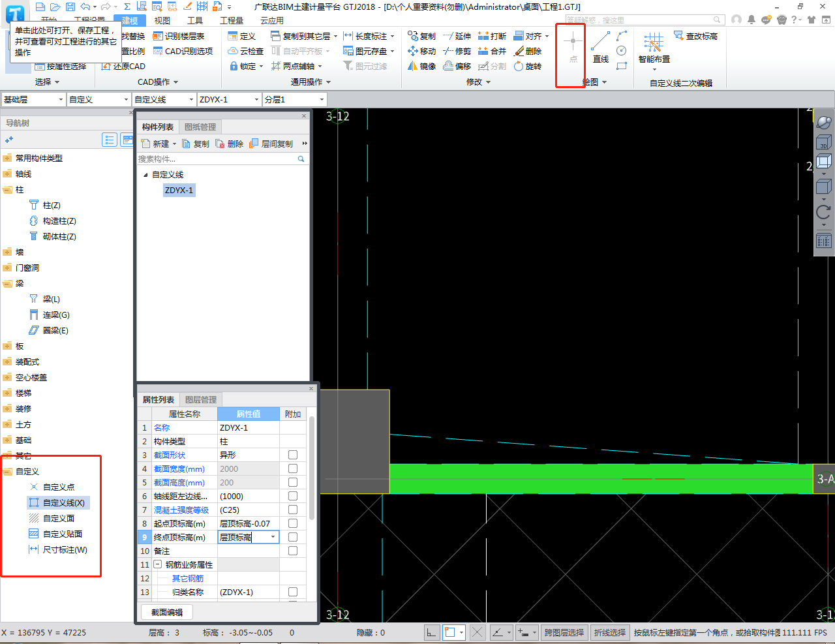Click the 延伸 extend tool

(457, 36)
